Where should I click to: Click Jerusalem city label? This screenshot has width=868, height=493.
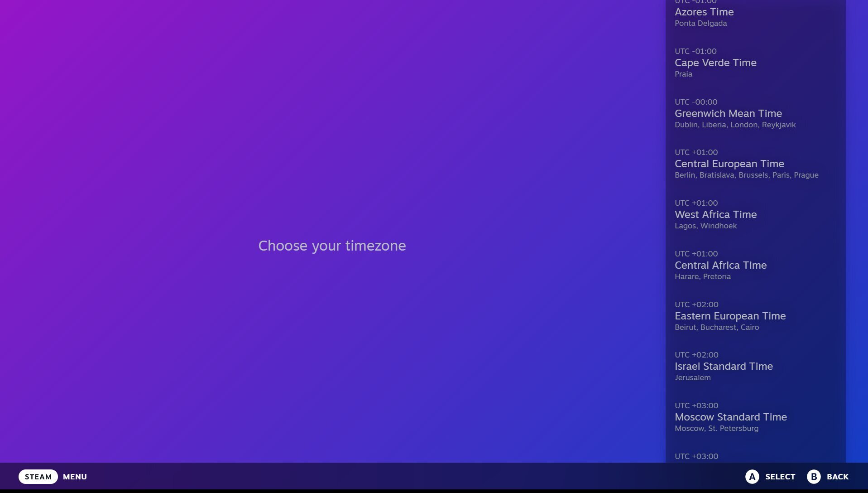pyautogui.click(x=692, y=378)
